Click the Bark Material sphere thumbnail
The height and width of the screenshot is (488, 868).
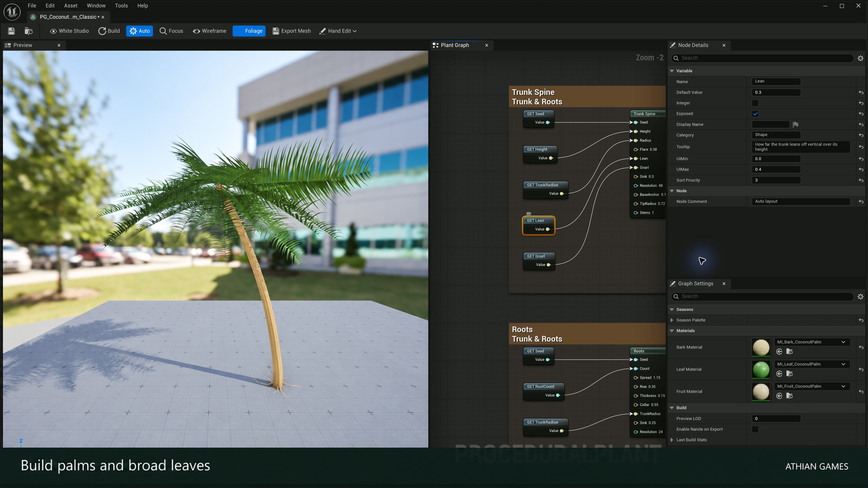pos(761,347)
